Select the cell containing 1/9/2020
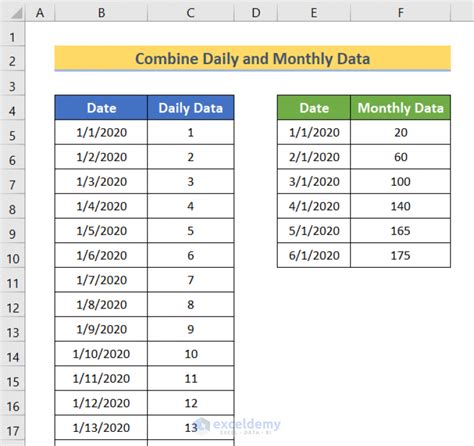 pos(101,330)
